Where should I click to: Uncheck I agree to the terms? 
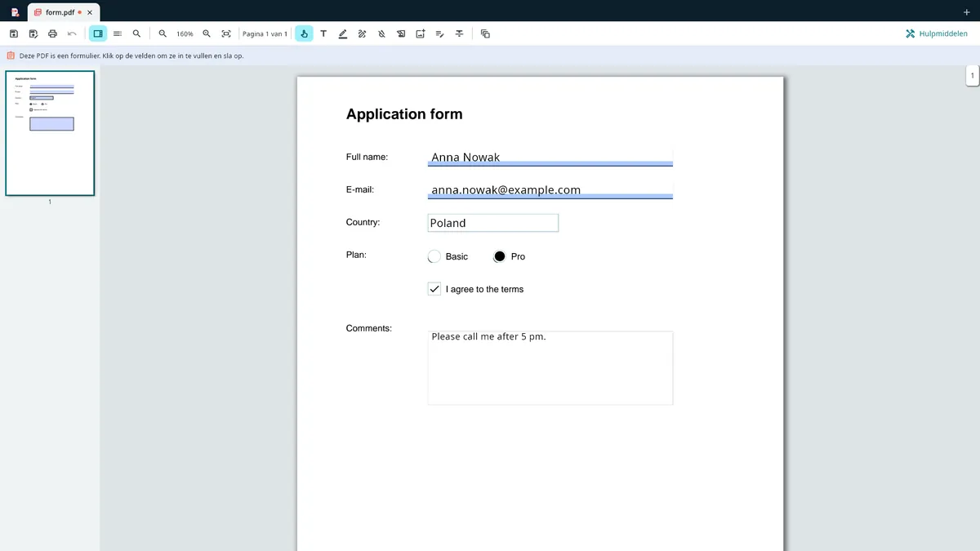tap(434, 289)
